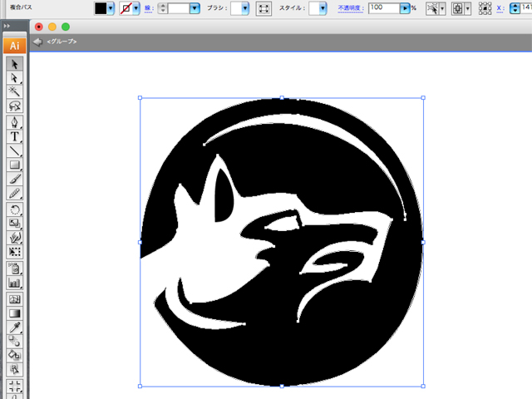
Task: Click the black fill color swatch
Action: coord(101,8)
